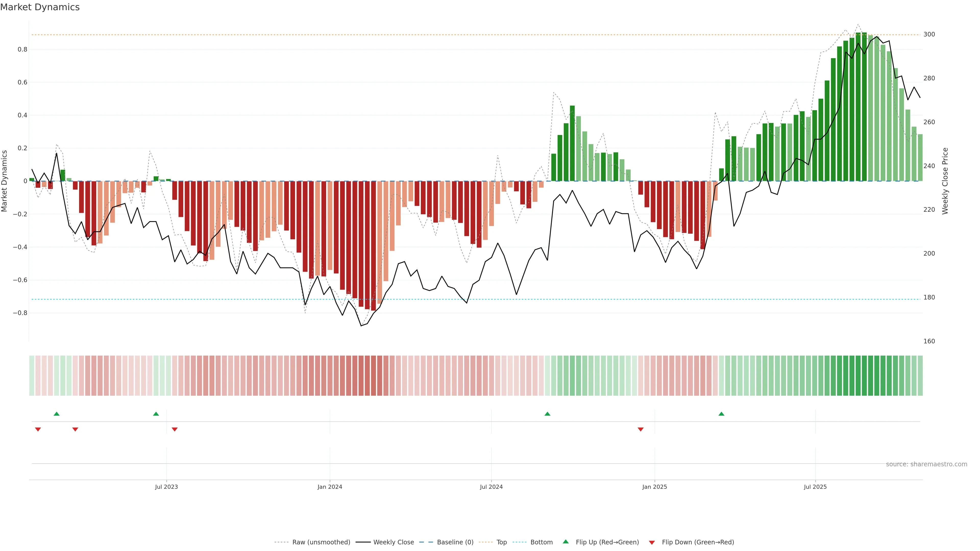Viewport: 980px width, 551px height.
Task: Click the Market Dynamics chart title
Action: pos(40,7)
